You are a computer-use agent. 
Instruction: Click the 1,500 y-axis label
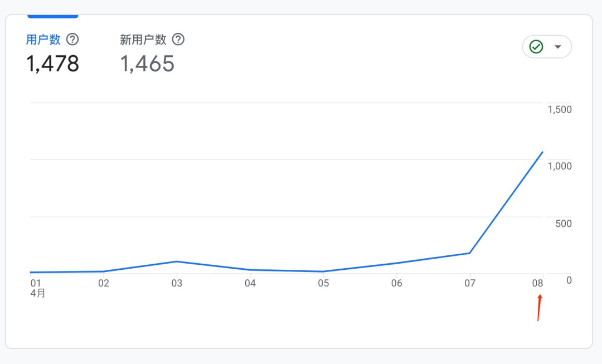(x=560, y=109)
